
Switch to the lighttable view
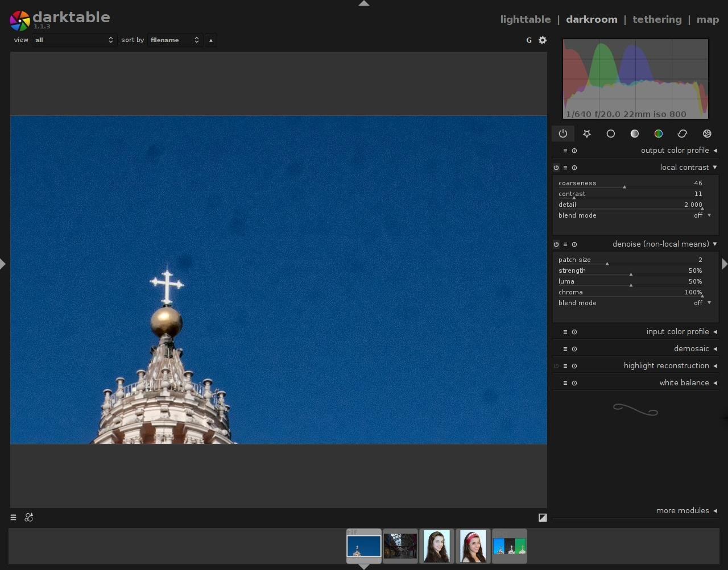[526, 19]
